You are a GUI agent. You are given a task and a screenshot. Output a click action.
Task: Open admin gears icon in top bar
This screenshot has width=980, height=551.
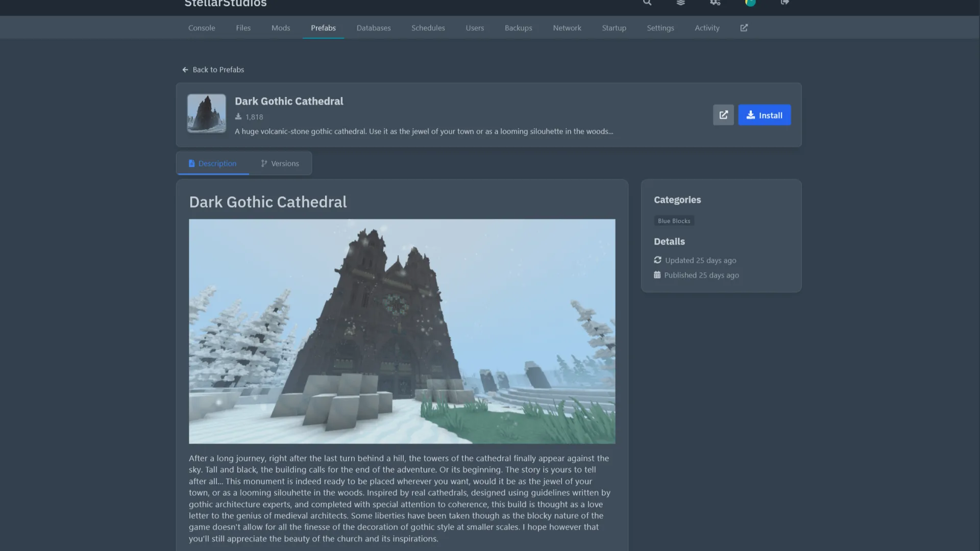click(x=715, y=3)
